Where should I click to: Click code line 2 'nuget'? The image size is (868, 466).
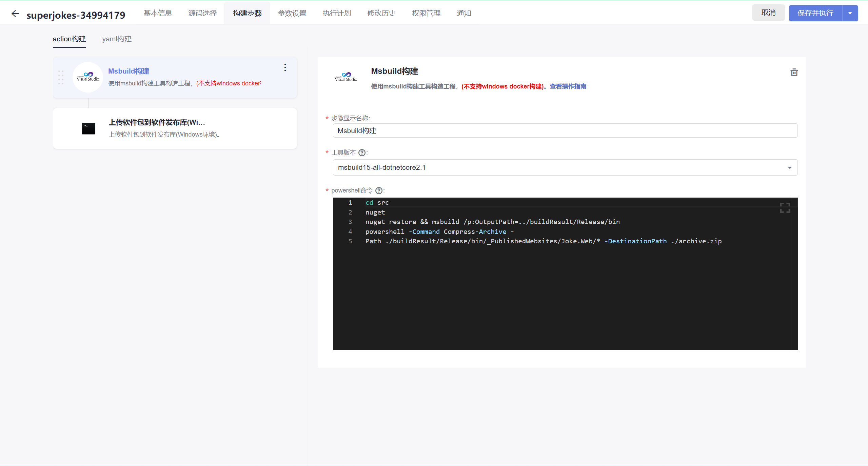click(x=375, y=212)
